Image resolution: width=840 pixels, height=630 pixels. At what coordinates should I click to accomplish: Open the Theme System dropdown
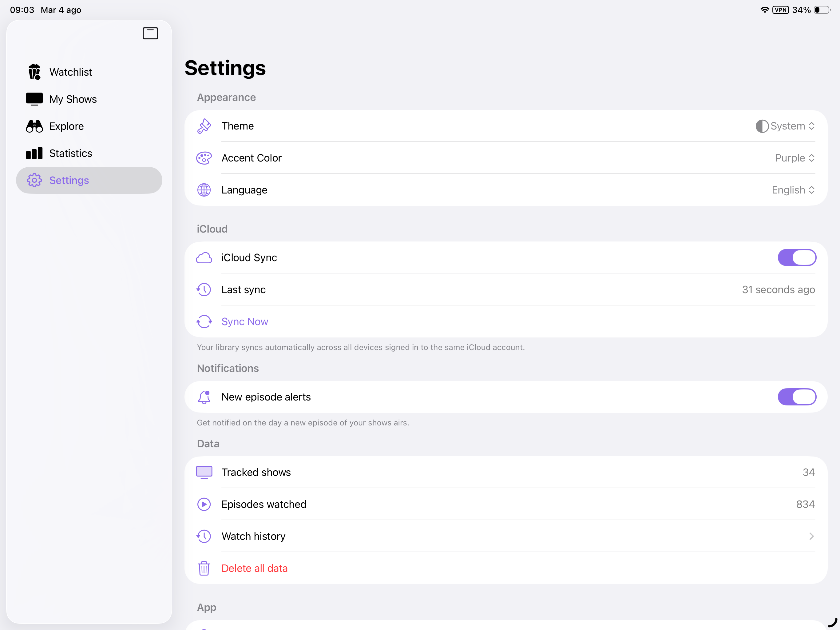point(785,126)
